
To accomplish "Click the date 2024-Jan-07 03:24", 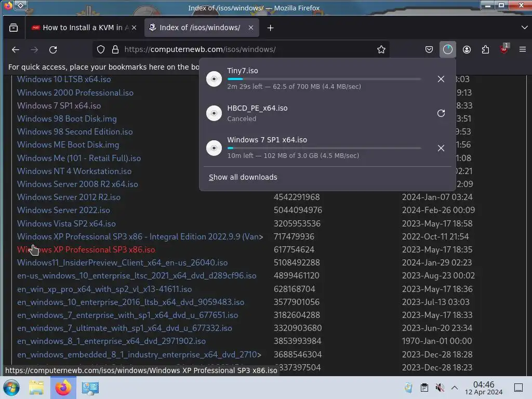I will click(437, 197).
